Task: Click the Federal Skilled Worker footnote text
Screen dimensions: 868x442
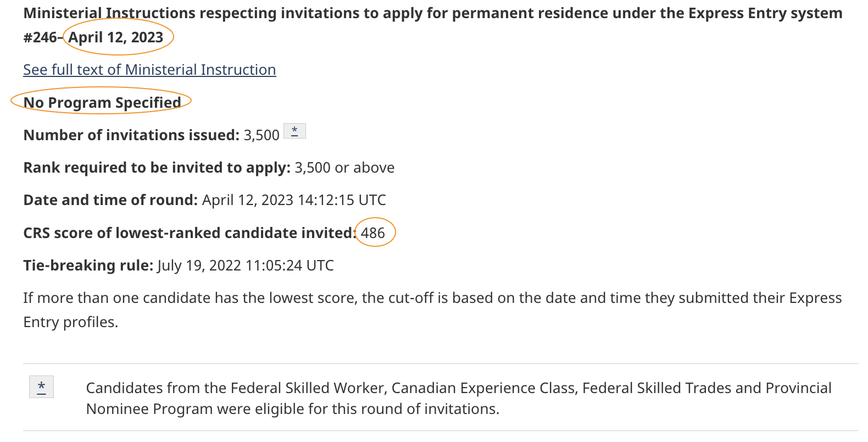Action: [459, 398]
